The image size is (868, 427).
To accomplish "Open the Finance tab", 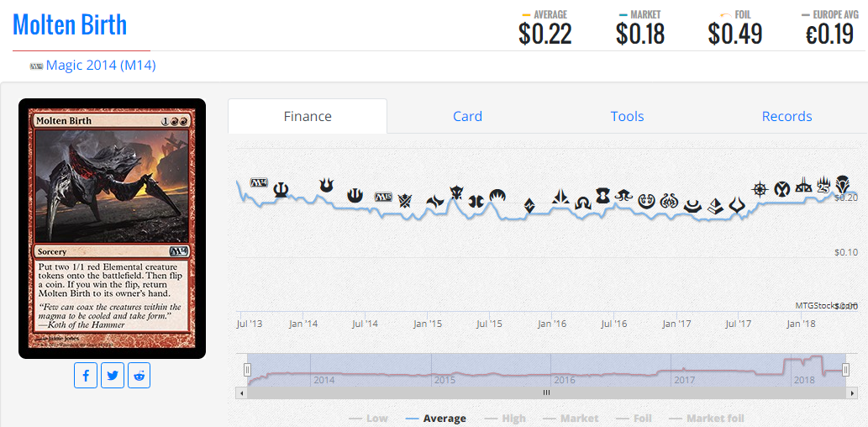I will [308, 116].
